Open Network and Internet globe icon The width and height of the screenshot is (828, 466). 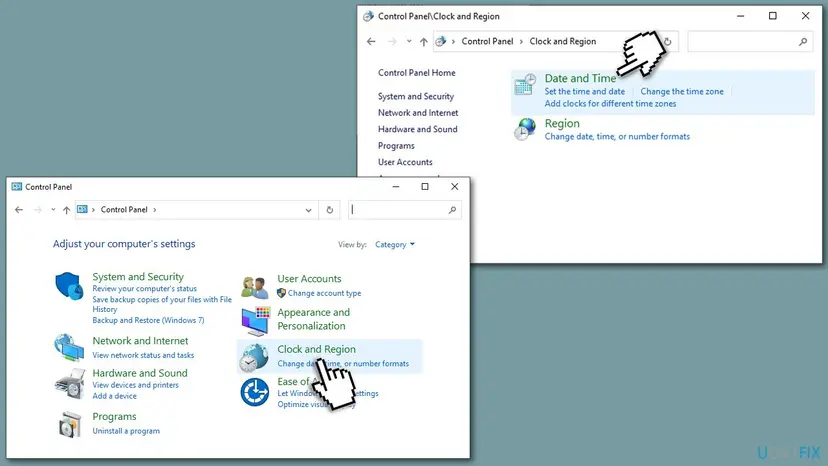69,348
